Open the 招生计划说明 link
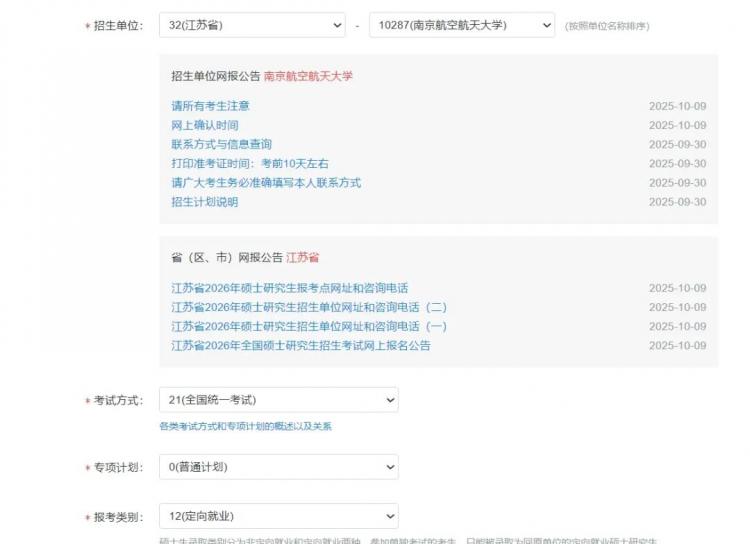Viewport: 750px width, 544px height. coord(204,202)
